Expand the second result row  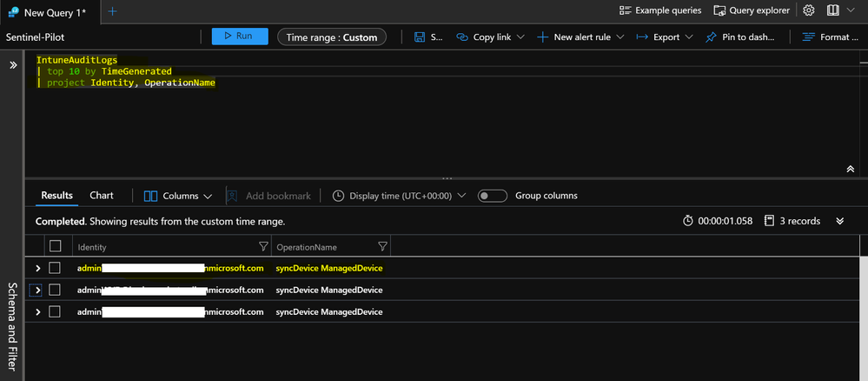coord(36,290)
